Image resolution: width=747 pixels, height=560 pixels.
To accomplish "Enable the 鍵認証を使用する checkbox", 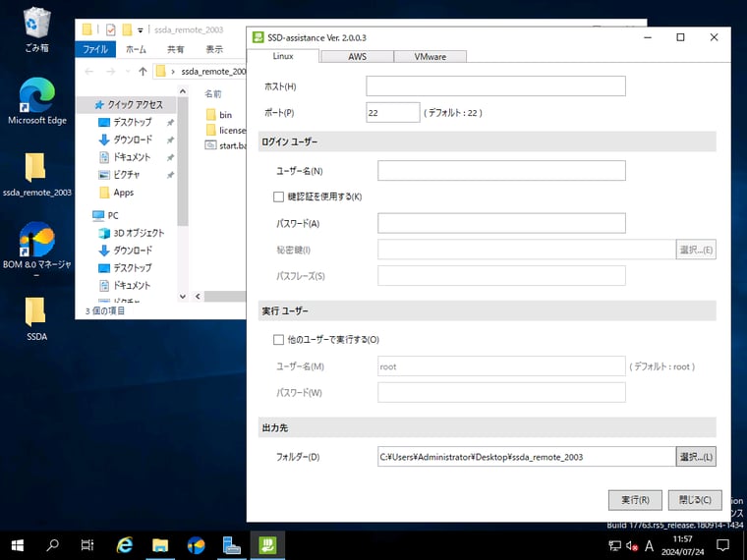I will point(279,196).
